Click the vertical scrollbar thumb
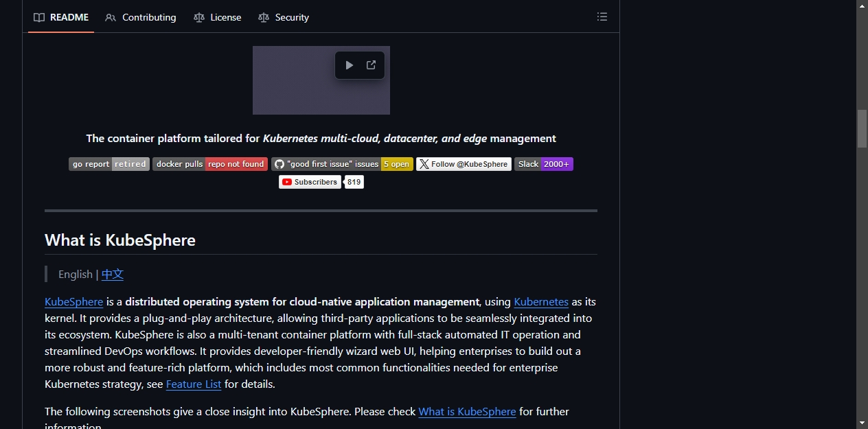The height and width of the screenshot is (429, 868). point(862,128)
